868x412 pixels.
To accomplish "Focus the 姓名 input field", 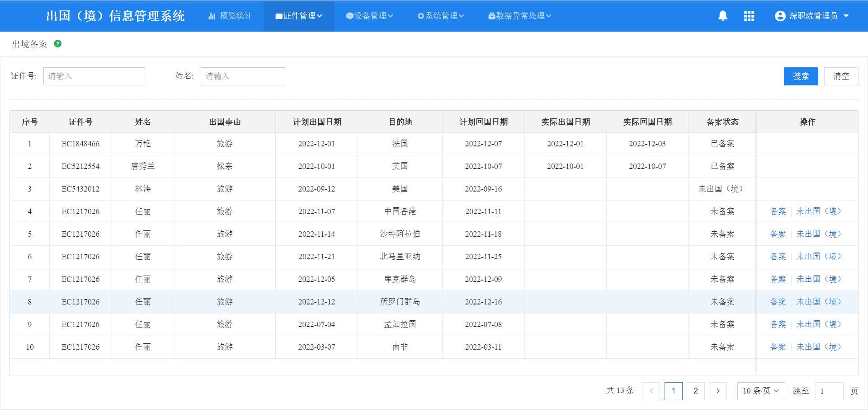I will [243, 76].
